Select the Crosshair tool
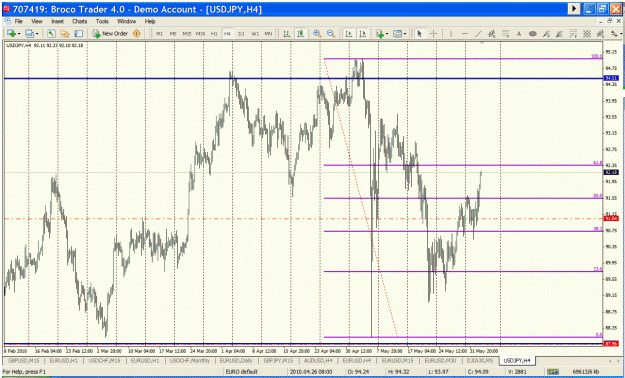Viewport: 625px width, 378px height. pos(434,34)
